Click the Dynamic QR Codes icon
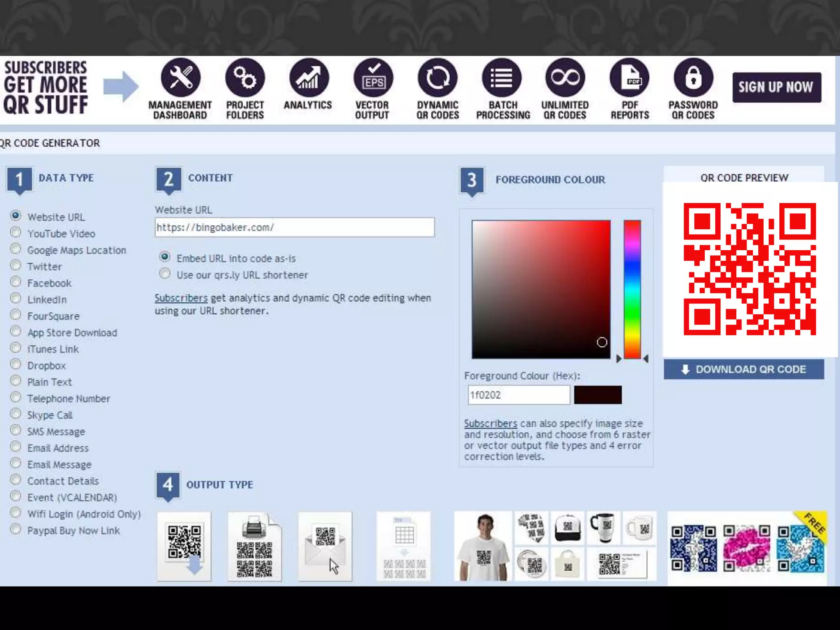 437,78
